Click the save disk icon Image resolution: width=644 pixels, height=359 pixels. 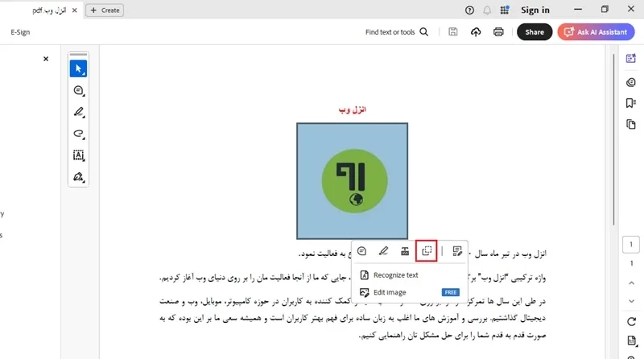(x=453, y=32)
